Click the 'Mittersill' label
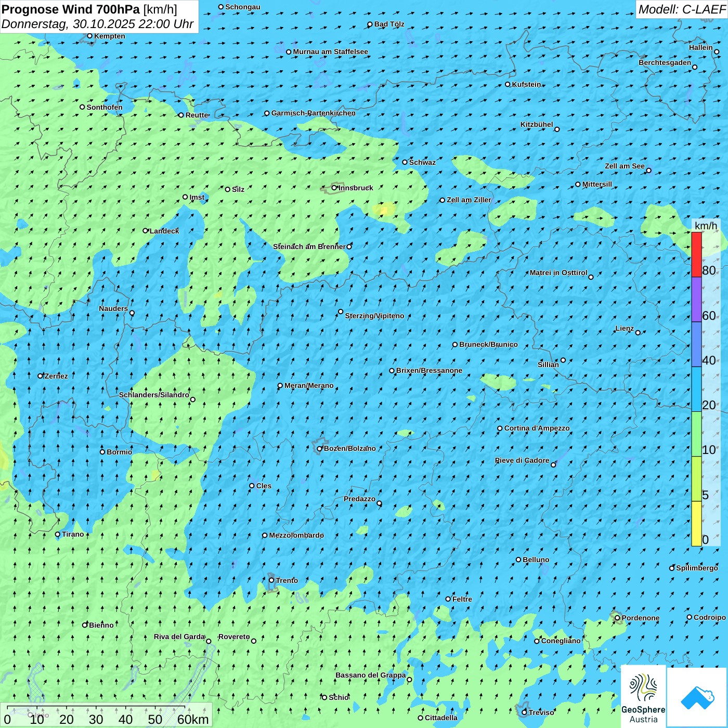728x728 pixels. pyautogui.click(x=597, y=184)
